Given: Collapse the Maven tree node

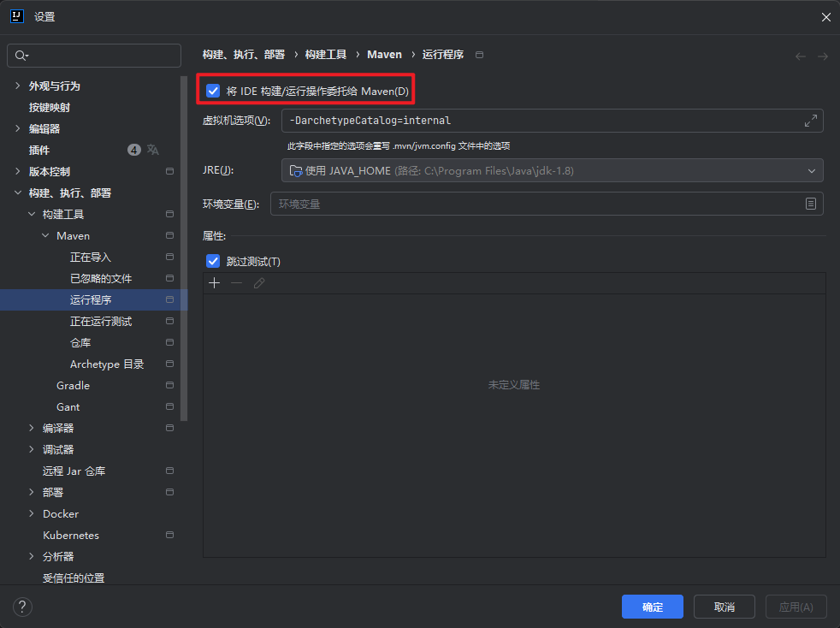Looking at the screenshot, I should point(45,236).
